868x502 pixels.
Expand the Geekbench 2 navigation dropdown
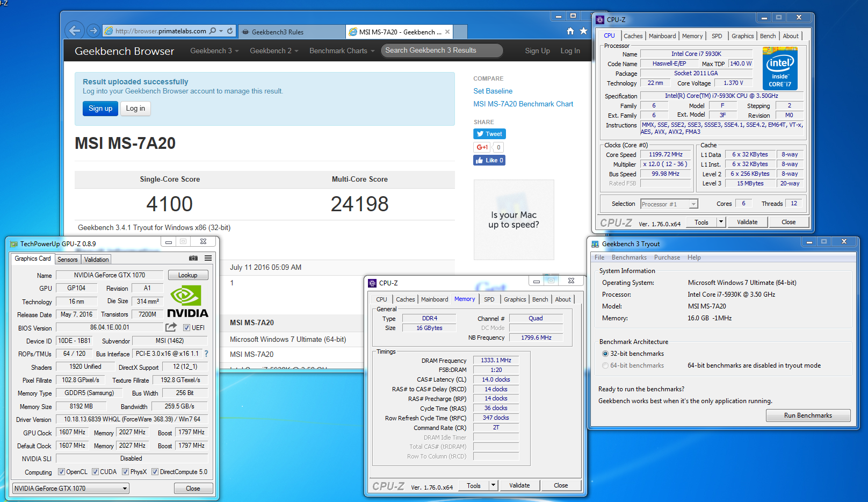coord(274,51)
